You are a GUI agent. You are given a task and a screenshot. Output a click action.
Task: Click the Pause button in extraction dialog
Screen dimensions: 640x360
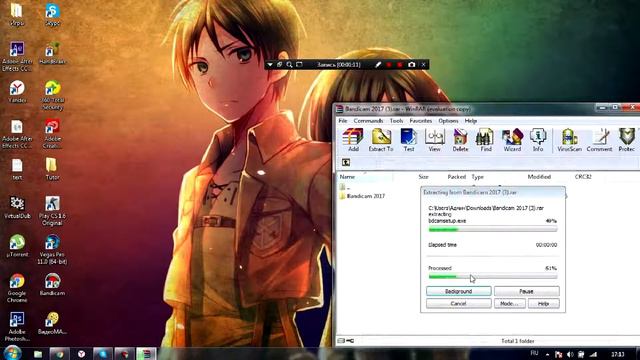click(527, 291)
